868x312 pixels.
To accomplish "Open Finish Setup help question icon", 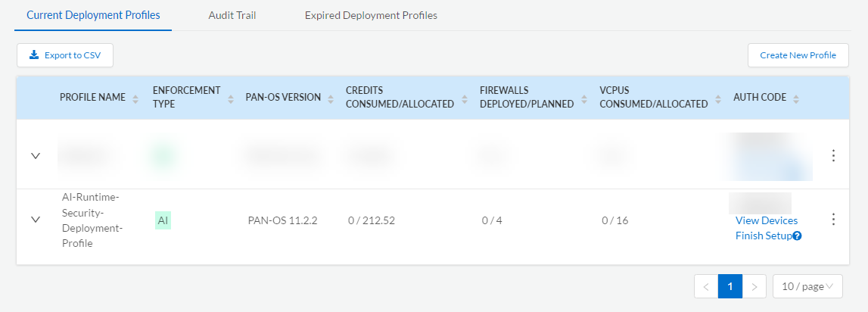I will tap(797, 236).
